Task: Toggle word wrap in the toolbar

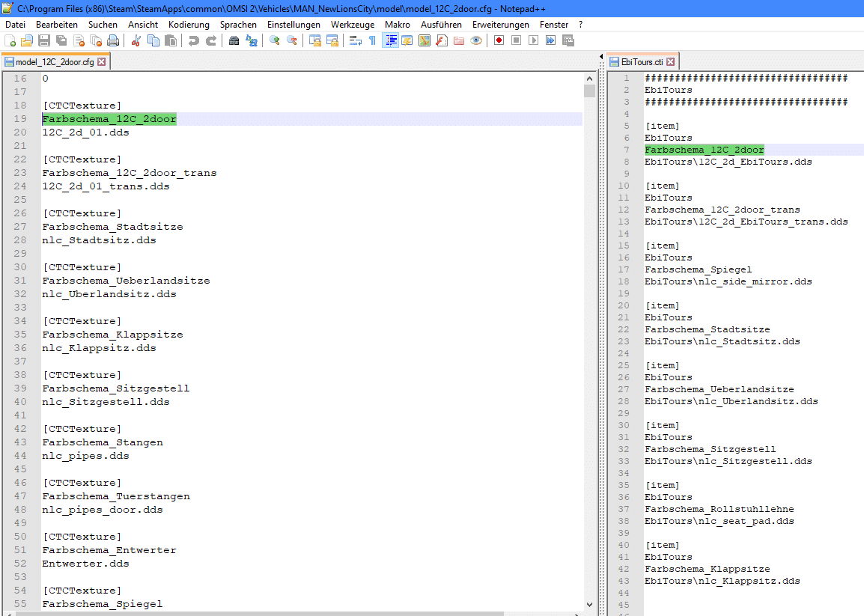Action: 356,40
